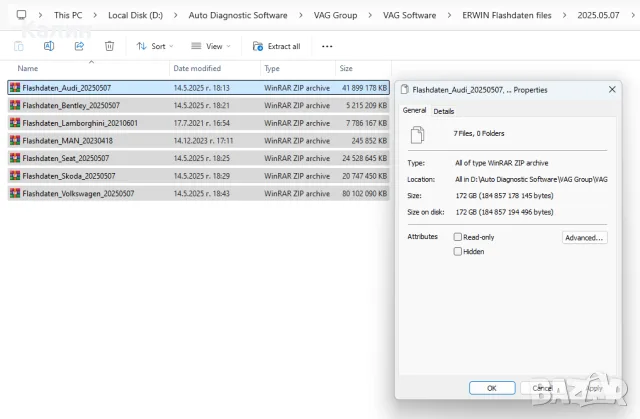Click the greyed Paste icon in the toolbar
The width and height of the screenshot is (640, 419).
(x=19, y=46)
